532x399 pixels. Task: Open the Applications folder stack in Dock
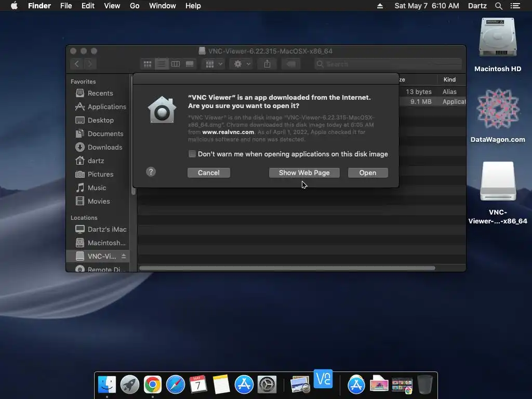point(356,384)
